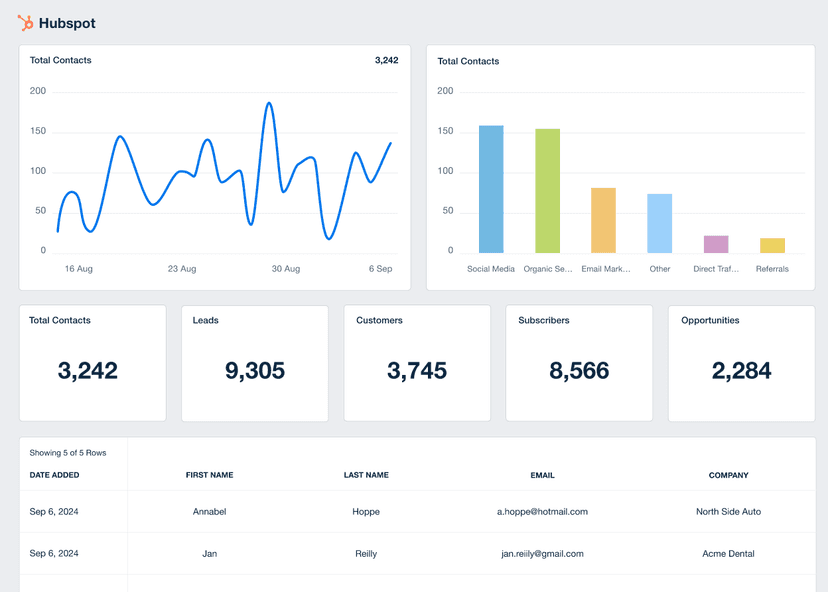Select the Subscribers card showing 8,566
Image resolution: width=828 pixels, height=592 pixels.
[x=579, y=363]
